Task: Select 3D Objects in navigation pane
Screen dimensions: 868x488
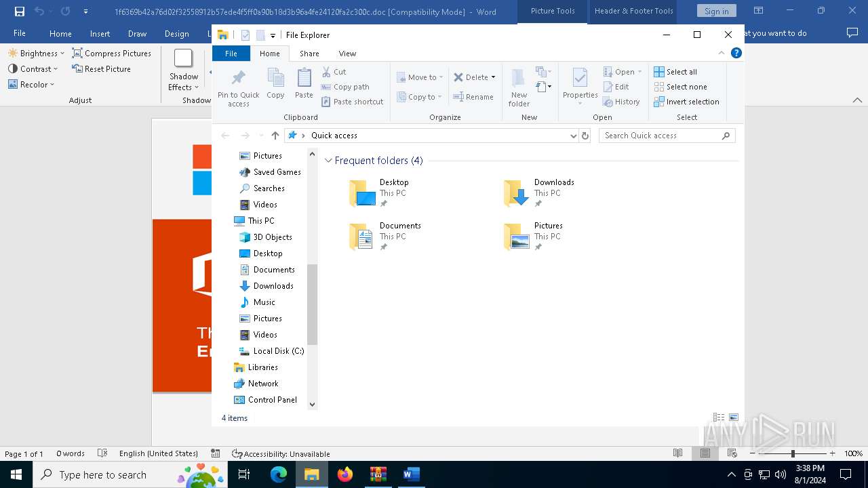Action: [x=266, y=237]
